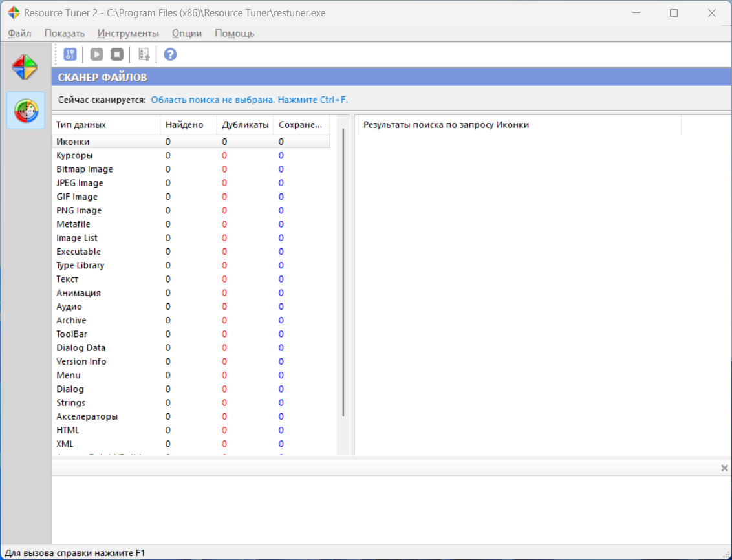
Task: Open the Опции menu
Action: (187, 33)
